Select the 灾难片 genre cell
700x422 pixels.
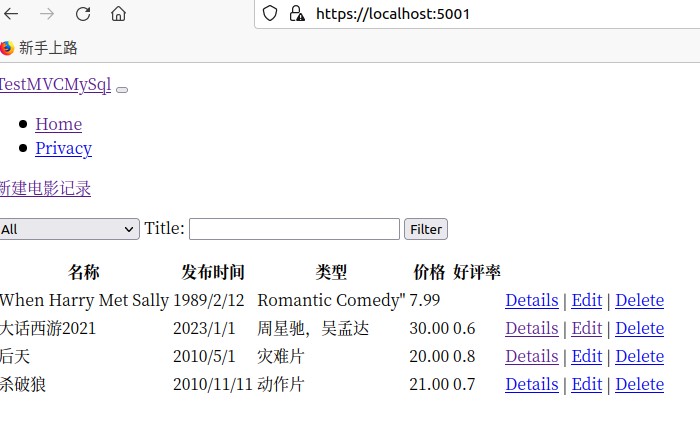(x=281, y=356)
